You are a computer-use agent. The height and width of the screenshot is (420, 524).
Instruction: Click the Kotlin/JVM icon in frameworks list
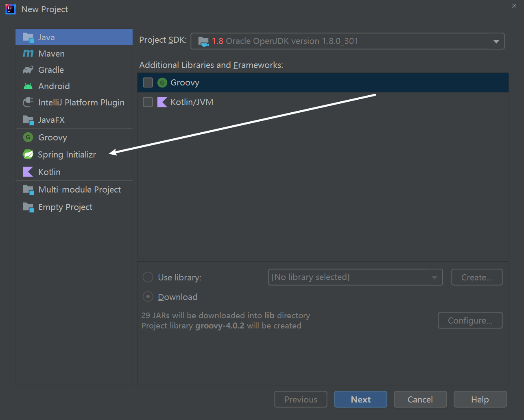pyautogui.click(x=162, y=102)
